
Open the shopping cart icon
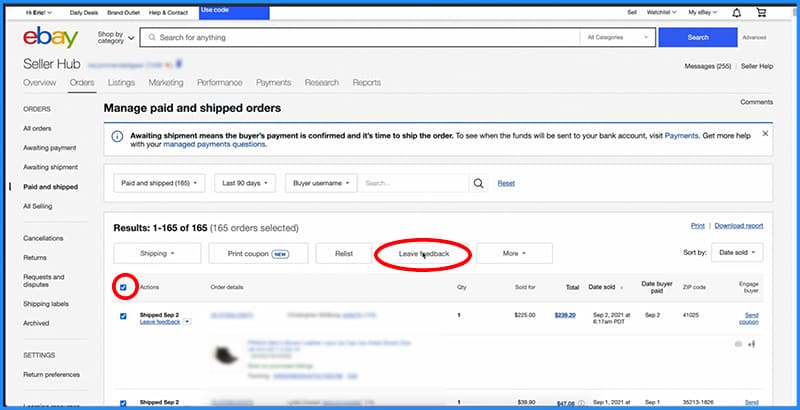tap(761, 13)
